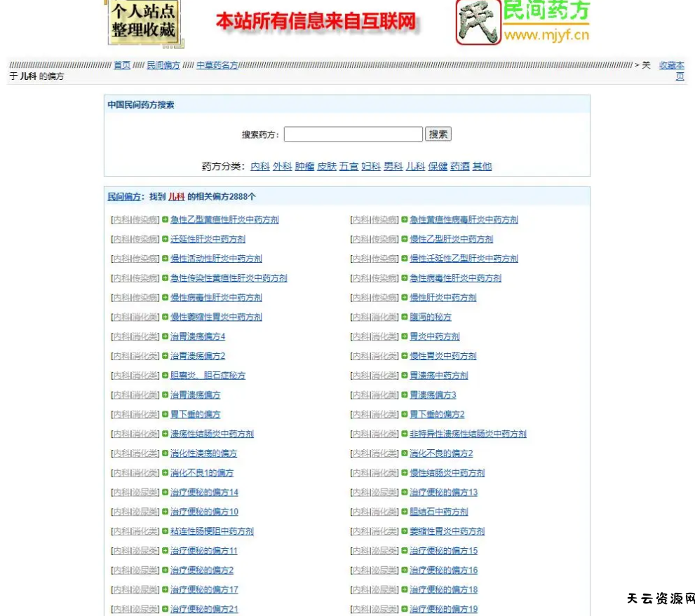Image resolution: width=695 pixels, height=616 pixels.
Task: Click the 个人站点整理收藏 stamp image
Action: 144,22
